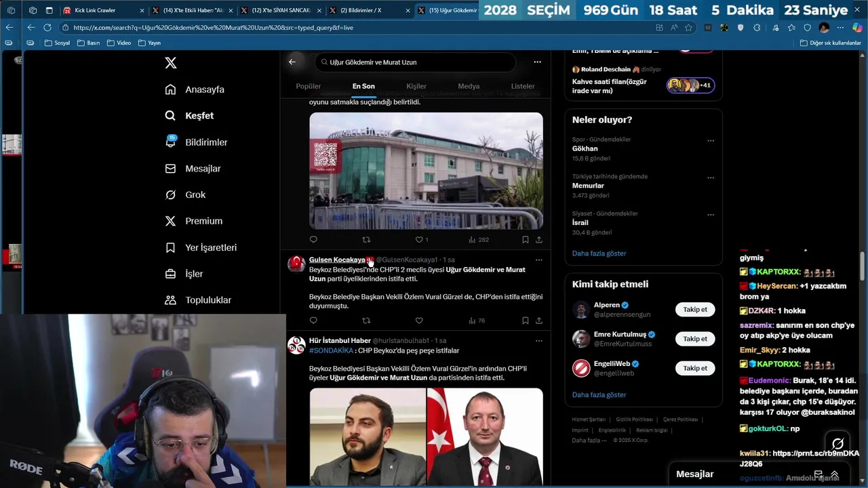868x488 pixels.
Task: Bookmark the building photo post
Action: 526,239
